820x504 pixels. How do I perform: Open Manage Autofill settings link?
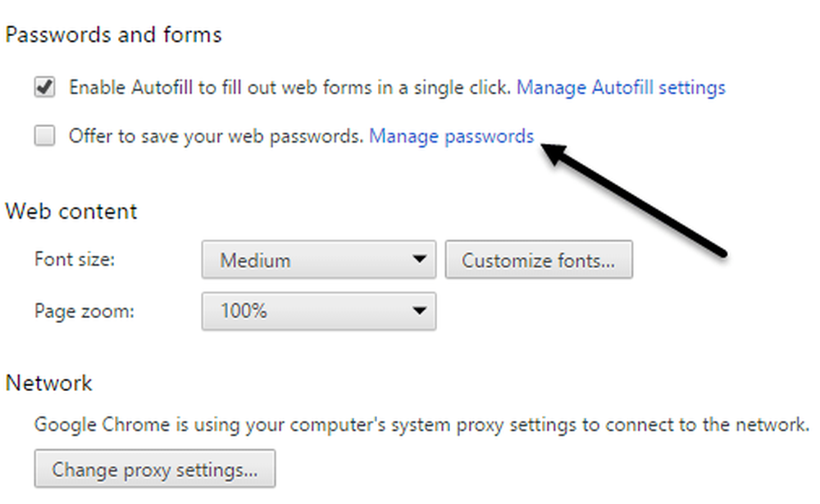click(x=621, y=88)
